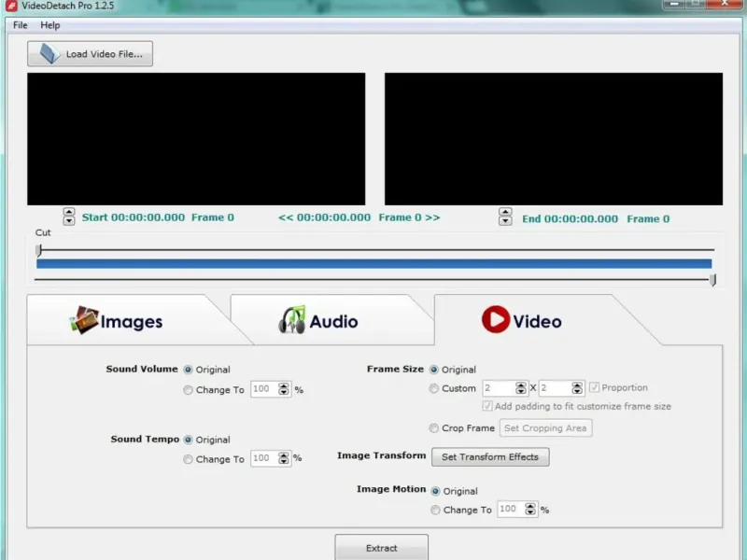Increase the End time with up arrow
This screenshot has height=560, width=747.
pos(505,212)
